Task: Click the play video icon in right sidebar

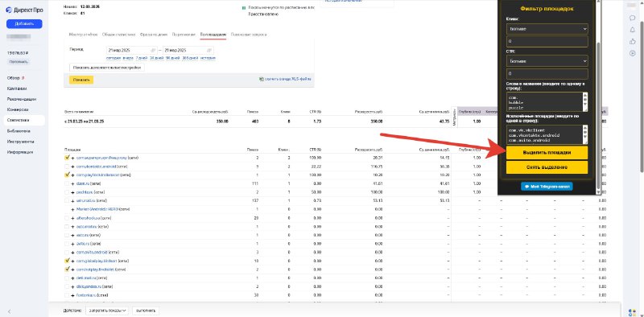Action: coord(633,53)
